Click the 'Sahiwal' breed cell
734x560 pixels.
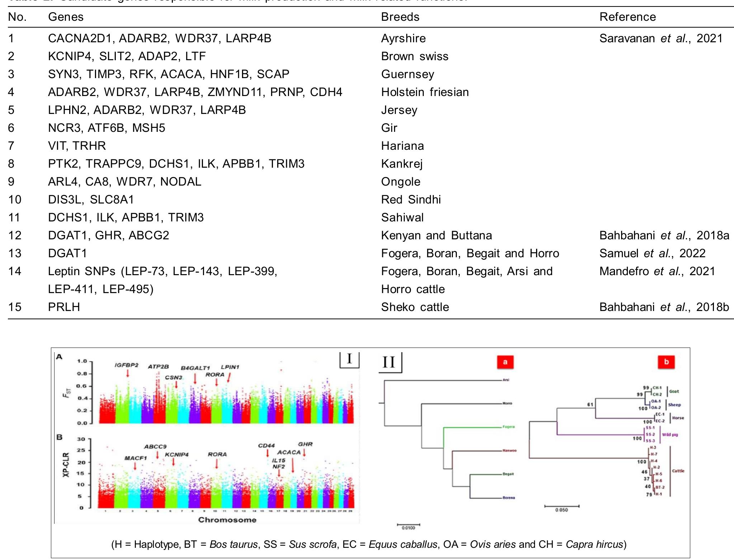tap(402, 217)
